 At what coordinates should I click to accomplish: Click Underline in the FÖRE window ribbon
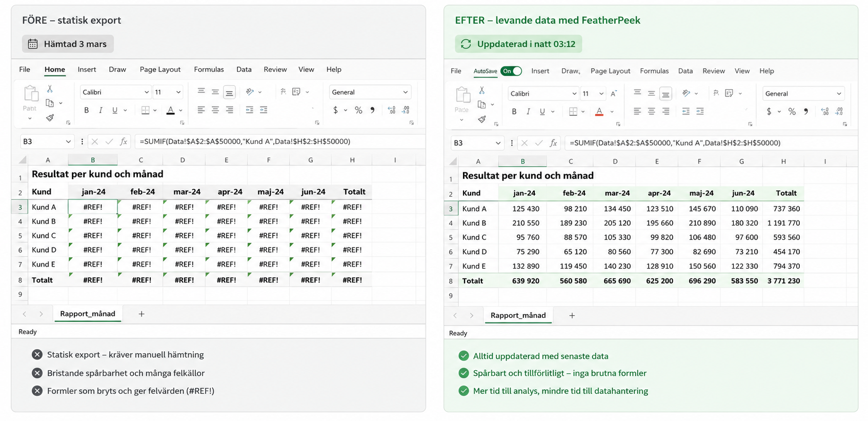coord(115,110)
